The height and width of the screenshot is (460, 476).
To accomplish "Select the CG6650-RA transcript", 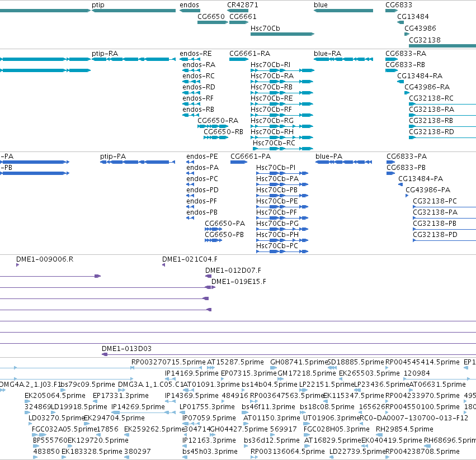I will pos(213,126).
